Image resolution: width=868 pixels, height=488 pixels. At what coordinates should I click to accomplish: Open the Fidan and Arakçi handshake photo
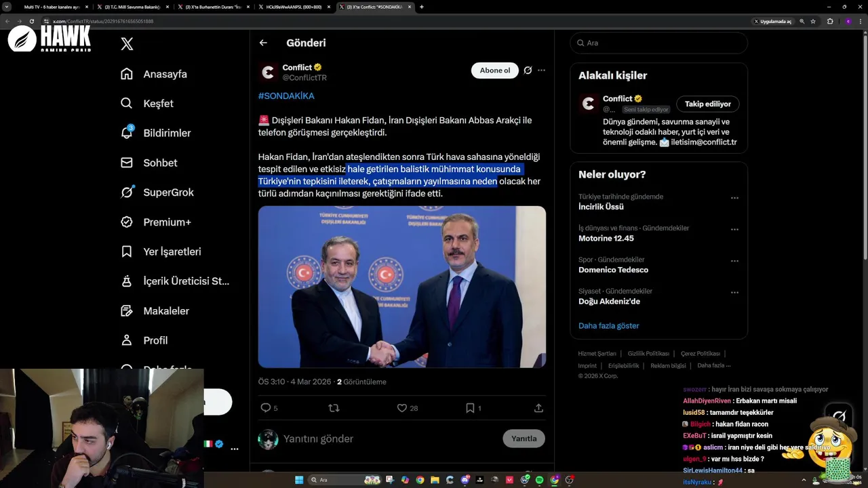(x=402, y=287)
